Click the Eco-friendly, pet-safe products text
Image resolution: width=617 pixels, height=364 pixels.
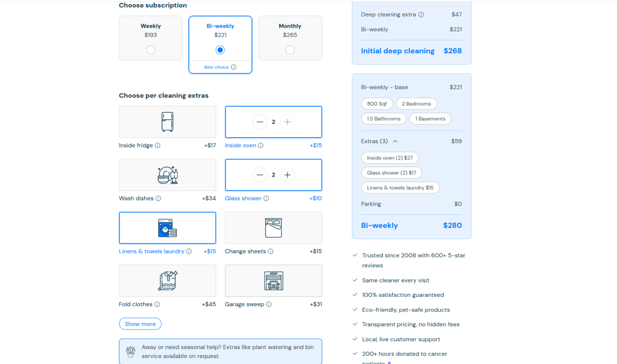pyautogui.click(x=406, y=310)
